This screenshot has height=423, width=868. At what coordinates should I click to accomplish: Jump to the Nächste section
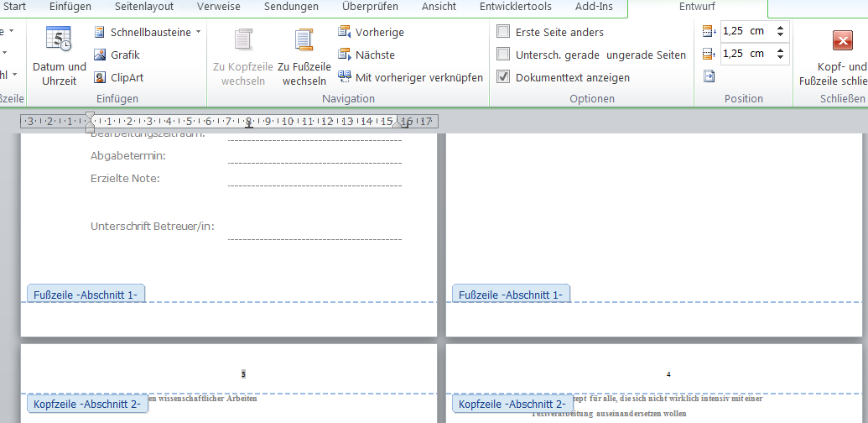tap(366, 55)
